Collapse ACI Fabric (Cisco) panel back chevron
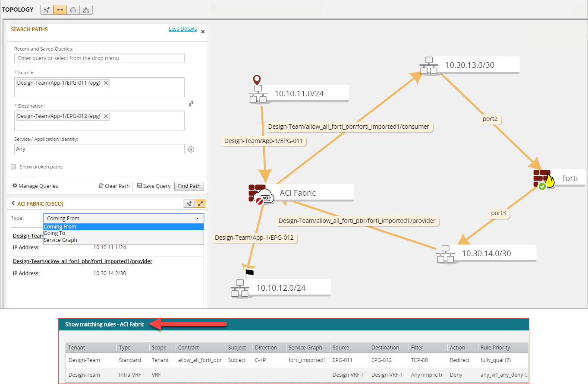Image resolution: width=588 pixels, height=384 pixels. [13, 203]
